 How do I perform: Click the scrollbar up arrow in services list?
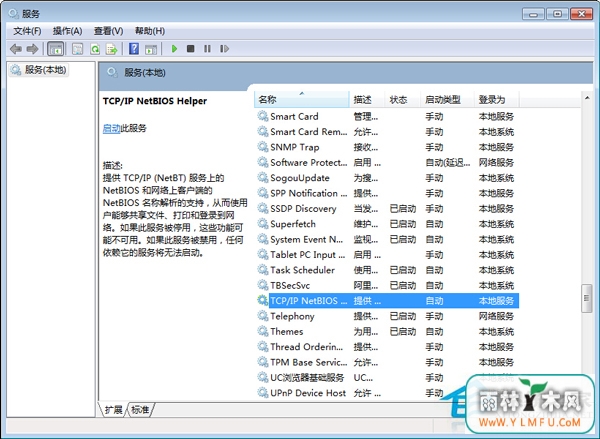tap(587, 98)
